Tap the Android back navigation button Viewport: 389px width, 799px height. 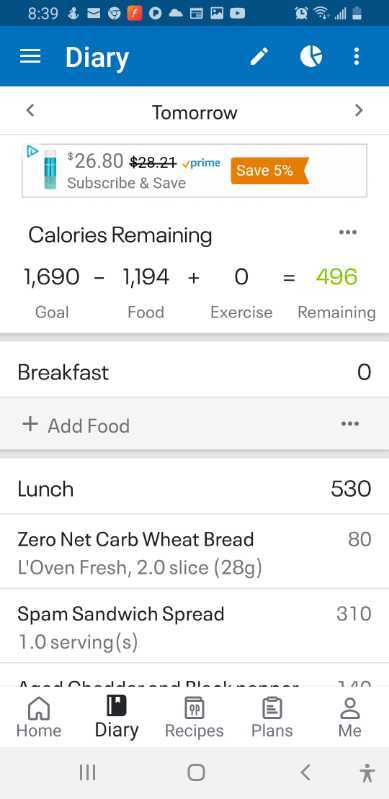click(x=305, y=773)
